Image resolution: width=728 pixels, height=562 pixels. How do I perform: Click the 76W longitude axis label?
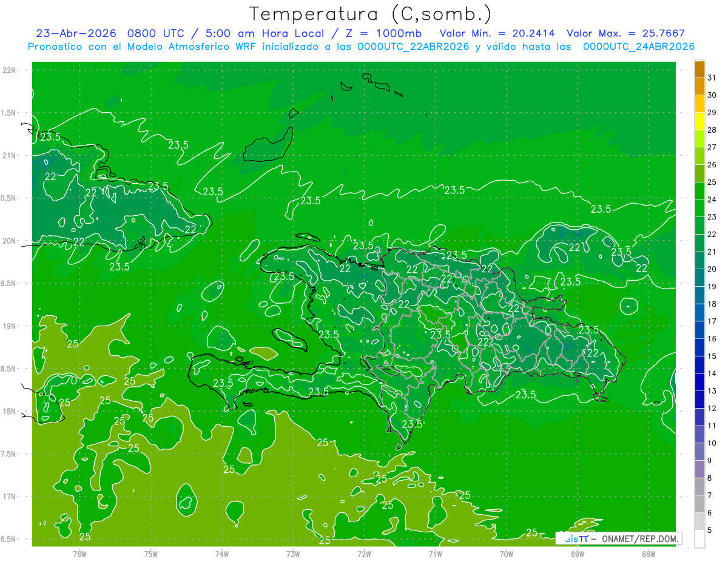(79, 554)
